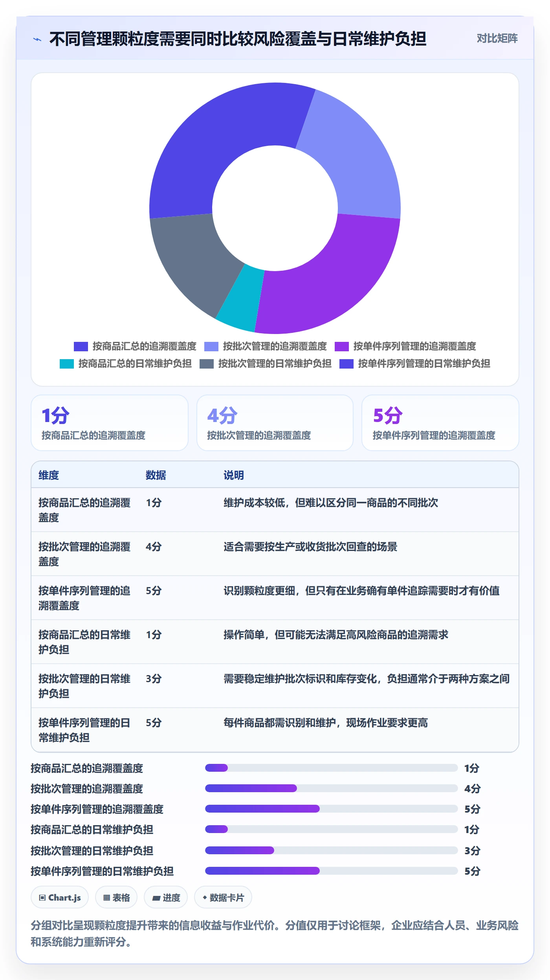Select table row 按商品汇总的追溯覆盖度
The height and width of the screenshot is (980, 550).
point(275,510)
